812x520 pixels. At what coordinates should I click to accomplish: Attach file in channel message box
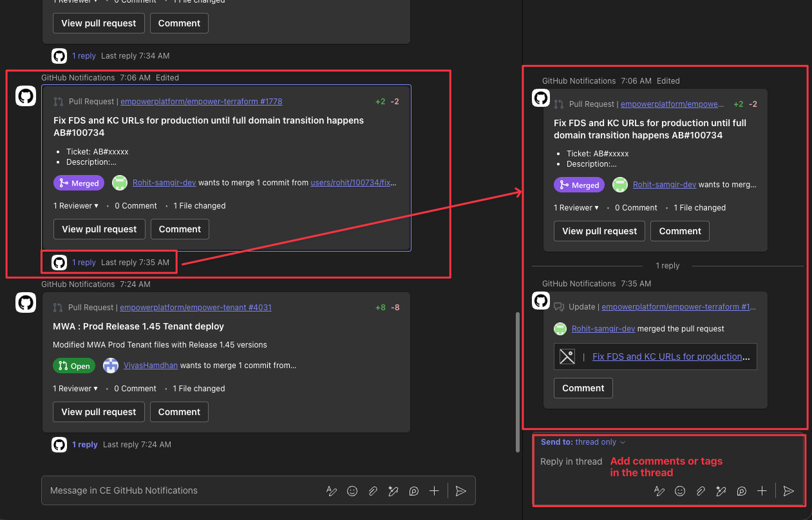click(x=373, y=491)
